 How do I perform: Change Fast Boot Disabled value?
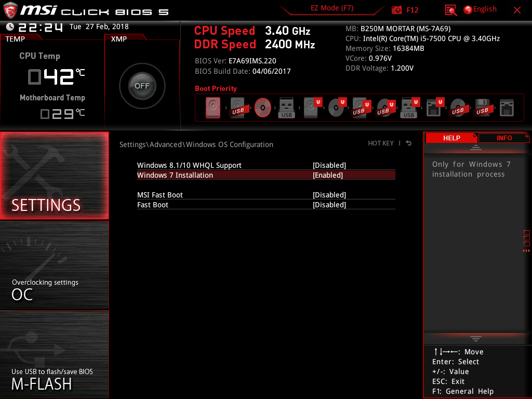[329, 205]
